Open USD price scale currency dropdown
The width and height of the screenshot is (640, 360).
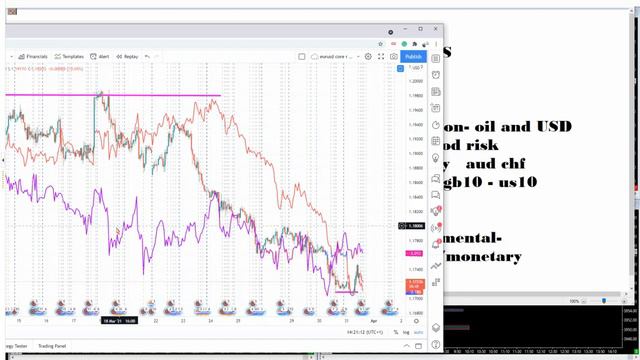417,68
